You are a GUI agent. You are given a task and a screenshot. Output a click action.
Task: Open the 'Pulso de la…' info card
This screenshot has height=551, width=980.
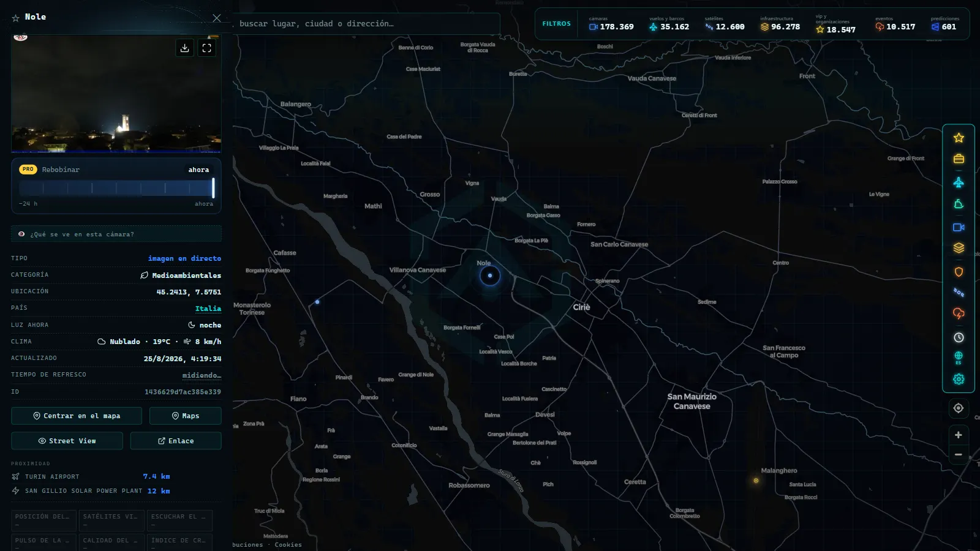(x=43, y=542)
